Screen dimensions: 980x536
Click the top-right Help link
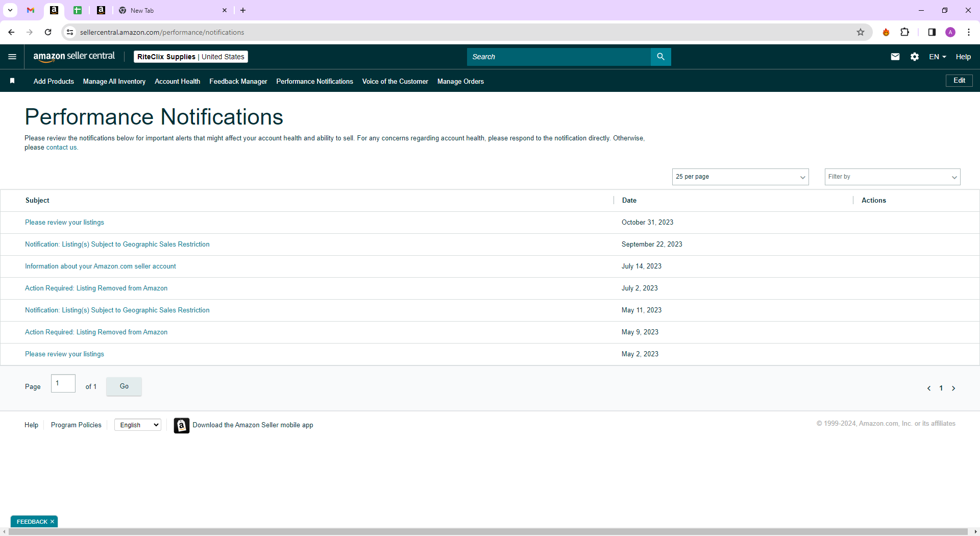pos(963,57)
